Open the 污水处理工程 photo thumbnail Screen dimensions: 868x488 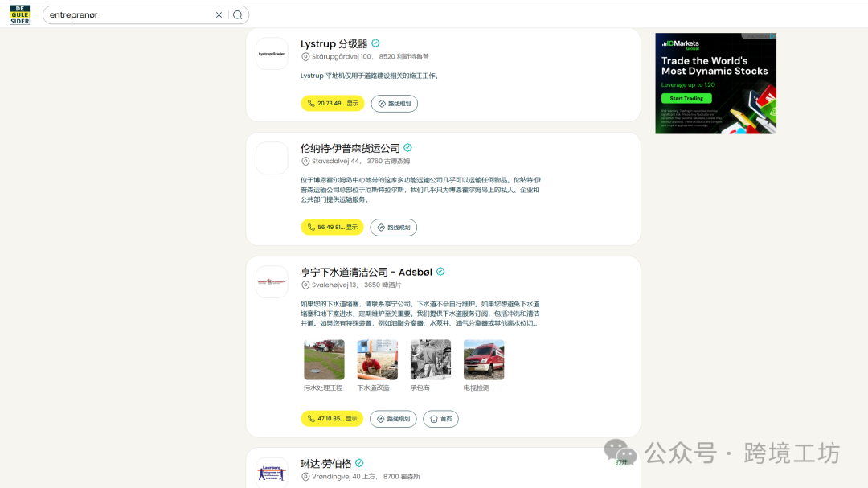(x=324, y=359)
